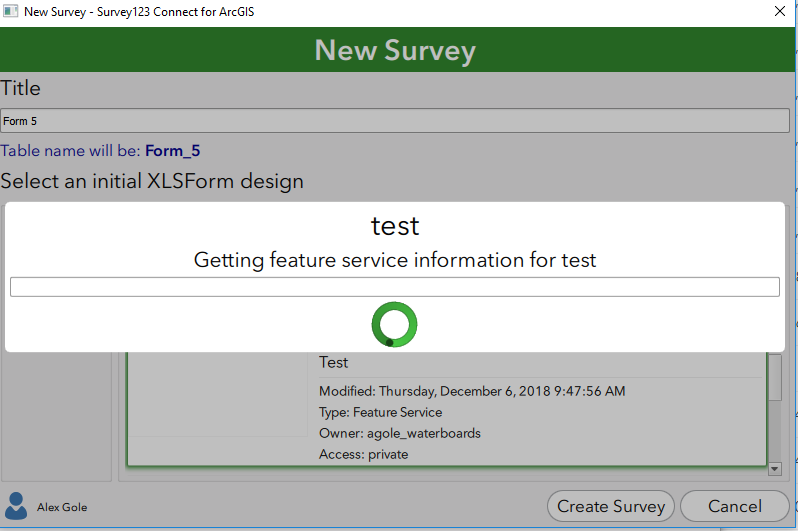Click the 'Type: Feature Service' text
Screen dimensions: 798x531
pos(380,412)
